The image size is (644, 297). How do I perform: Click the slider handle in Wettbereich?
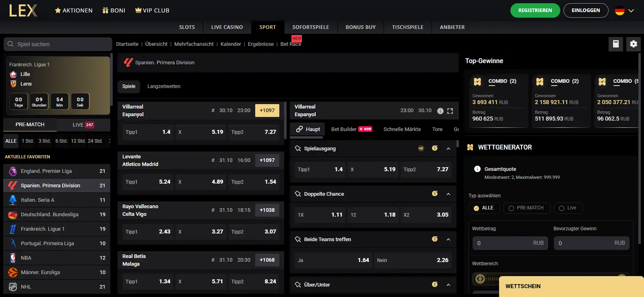tap(480, 279)
